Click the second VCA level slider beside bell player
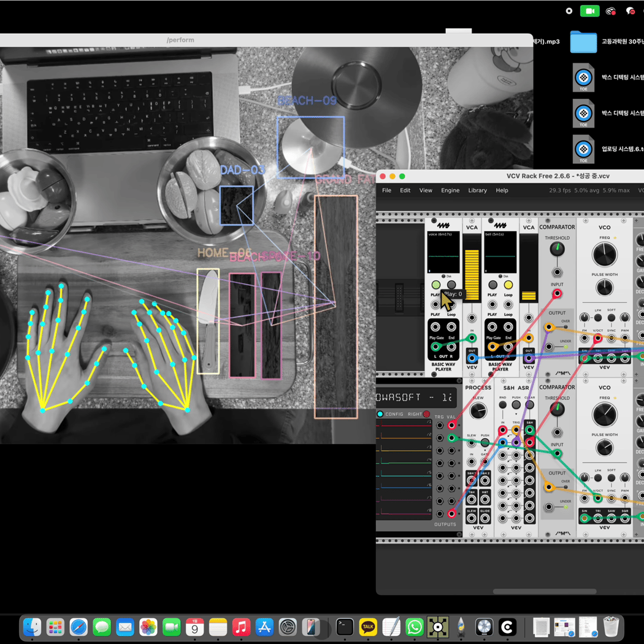The width and height of the screenshot is (644, 644). (x=529, y=267)
